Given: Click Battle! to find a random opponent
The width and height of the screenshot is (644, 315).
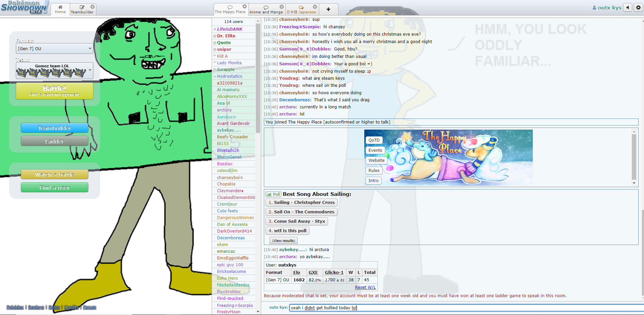Looking at the screenshot, I should [55, 91].
